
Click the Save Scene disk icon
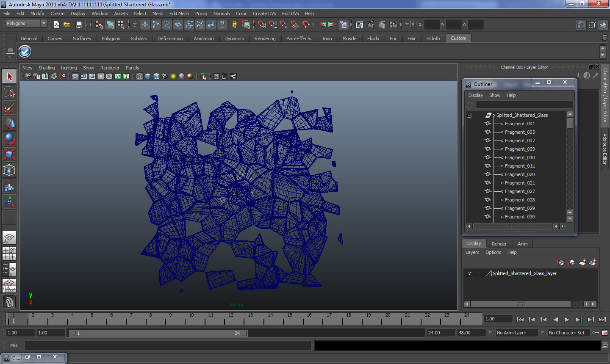pos(78,25)
